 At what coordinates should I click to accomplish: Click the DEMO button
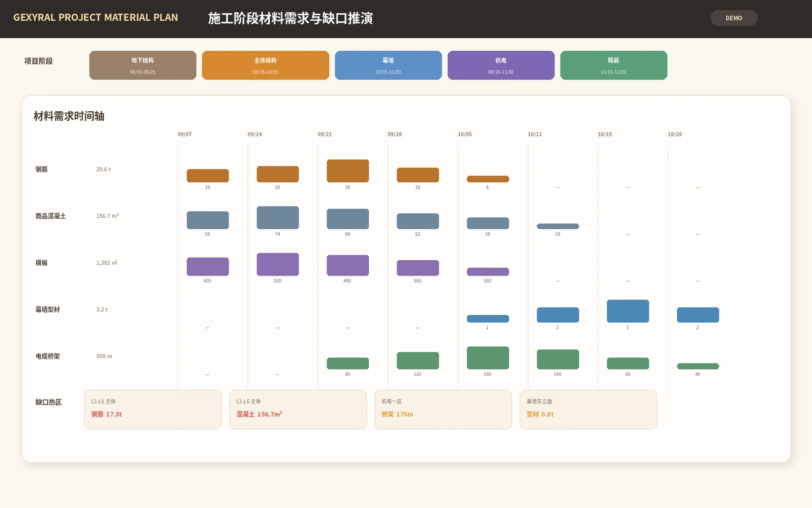pos(734,18)
